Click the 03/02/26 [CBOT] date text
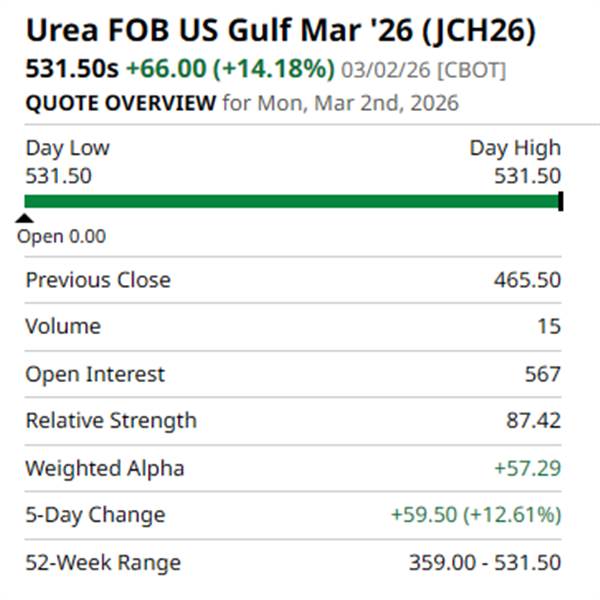This screenshot has height=600, width=600. click(x=424, y=72)
